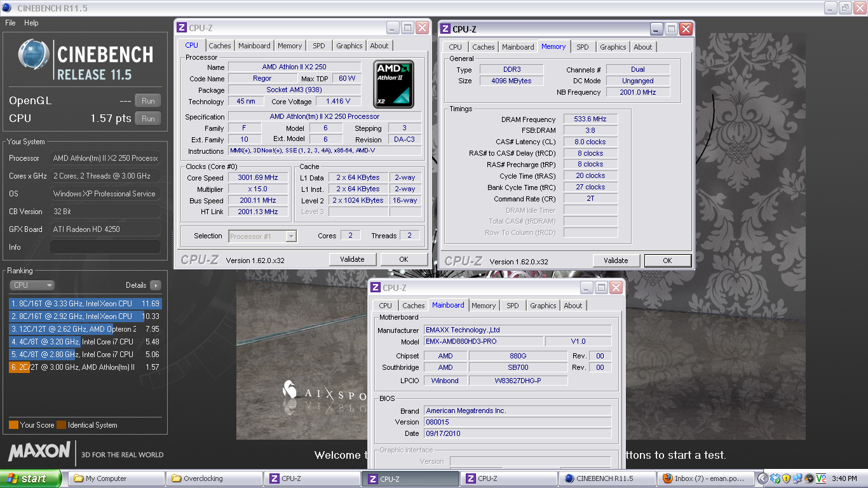
Task: Switch to Memory tab in CPU window
Action: point(290,46)
